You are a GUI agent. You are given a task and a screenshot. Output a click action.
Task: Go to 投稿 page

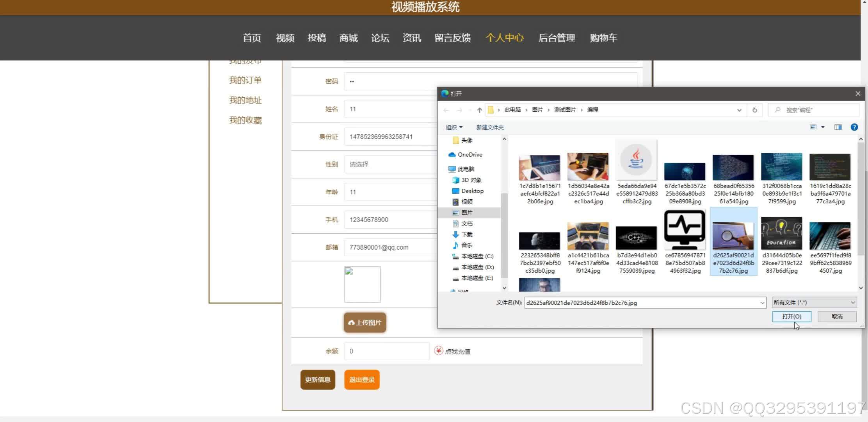[x=317, y=38]
